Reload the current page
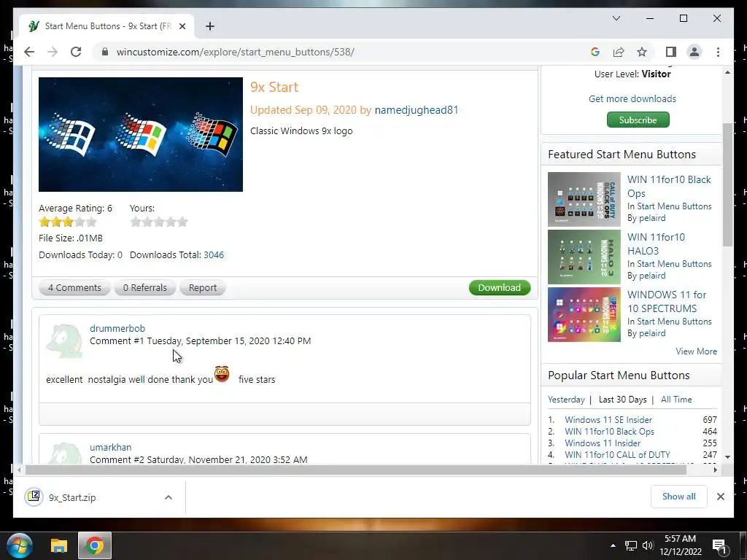This screenshot has height=560, width=747. 76,52
